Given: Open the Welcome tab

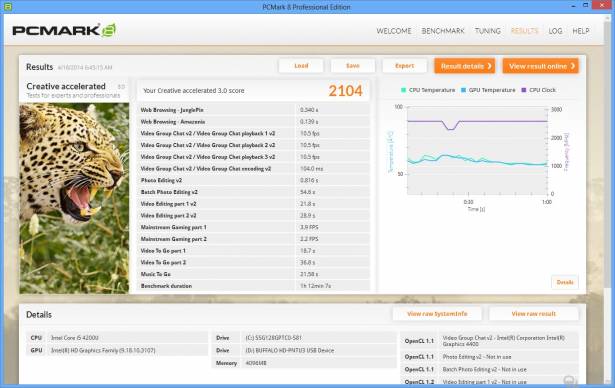Looking at the screenshot, I should click(394, 31).
